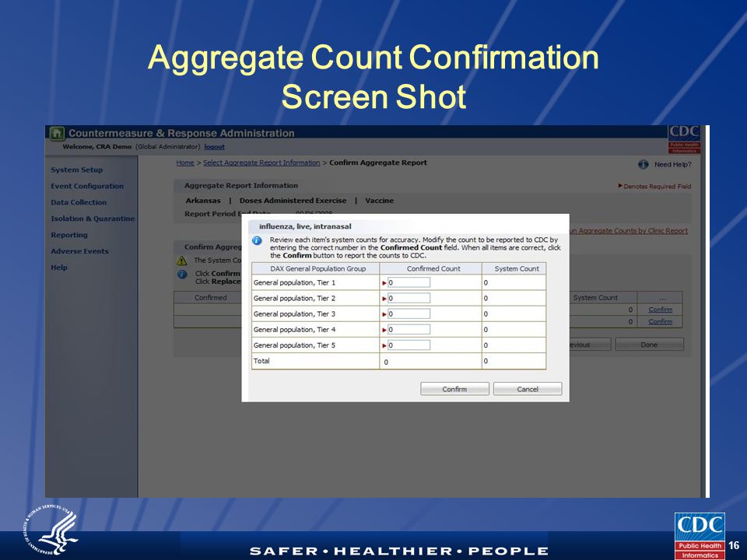Open the Reporting sidebar item
The width and height of the screenshot is (747, 560).
69,235
